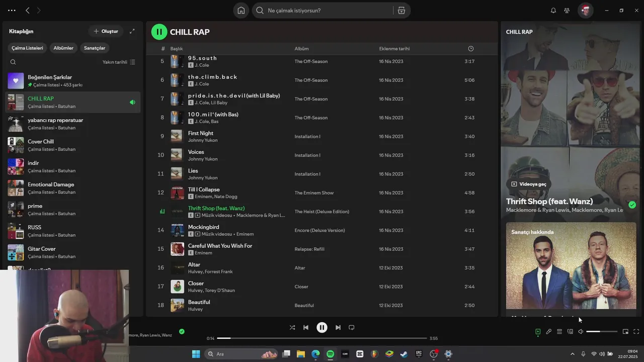
Task: Open the Emotional Damage playlist
Action: [73, 188]
